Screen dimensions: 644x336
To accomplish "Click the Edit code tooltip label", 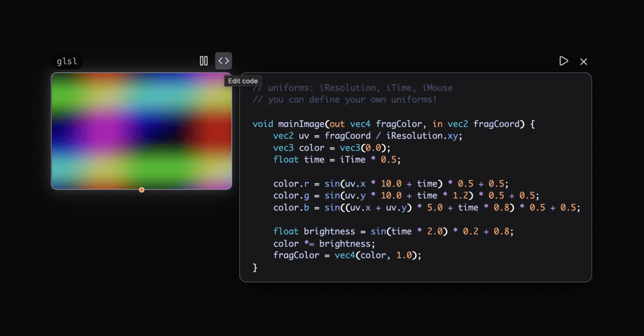I will point(243,80).
